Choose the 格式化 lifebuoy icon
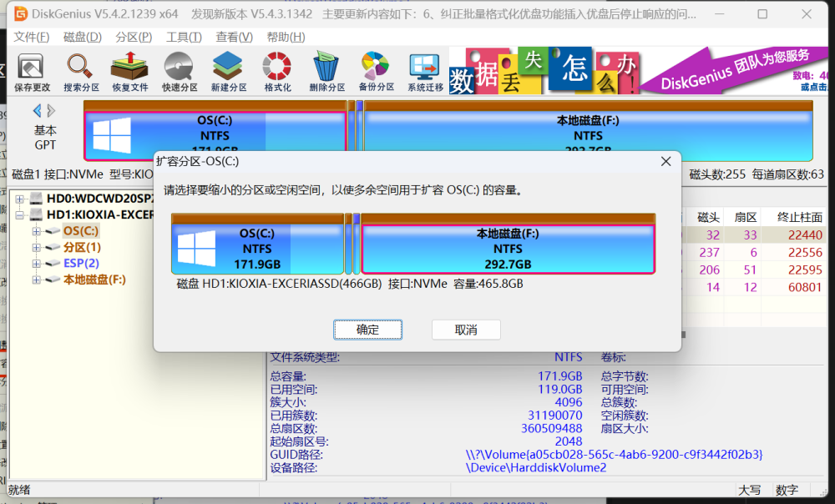Viewport: 835px width, 504px height. tap(277, 73)
